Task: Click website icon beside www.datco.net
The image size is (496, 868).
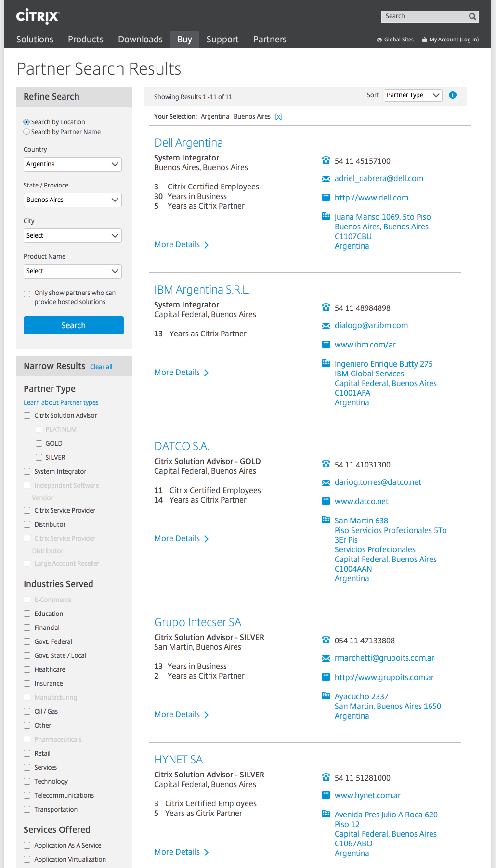Action: [x=326, y=501]
